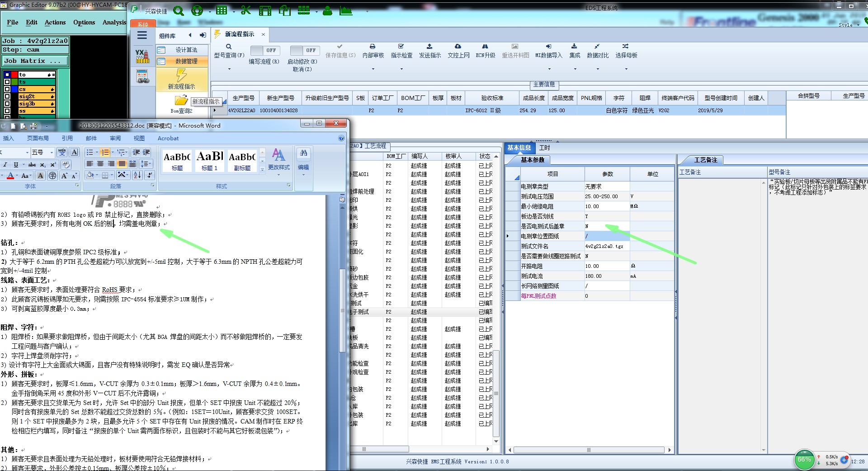868x471 pixels.
Task: Open the 内部审核 dropdown arrow
Action: pyautogui.click(x=373, y=69)
